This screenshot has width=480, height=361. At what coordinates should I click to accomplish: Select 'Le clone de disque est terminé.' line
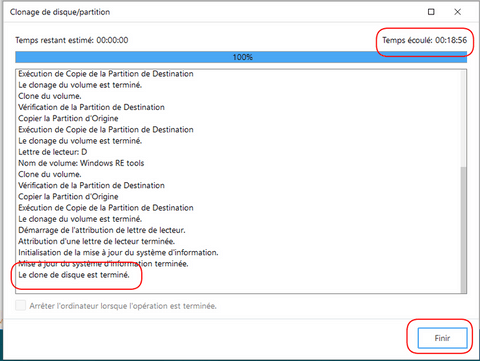pos(74,275)
